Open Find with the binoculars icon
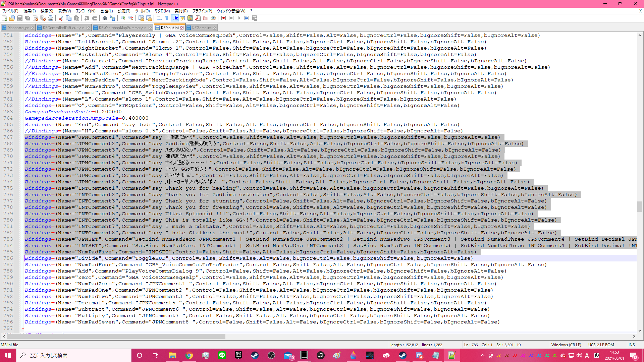The image size is (644, 362). coord(105,18)
